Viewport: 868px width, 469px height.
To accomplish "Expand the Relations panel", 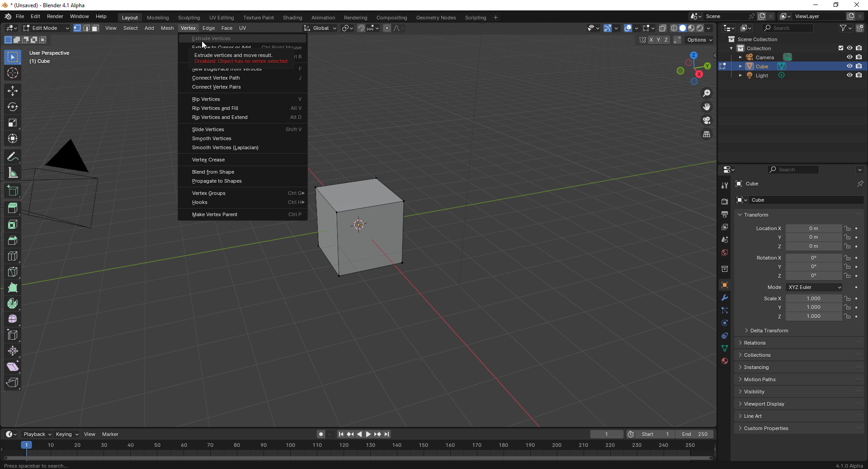I will pos(755,343).
